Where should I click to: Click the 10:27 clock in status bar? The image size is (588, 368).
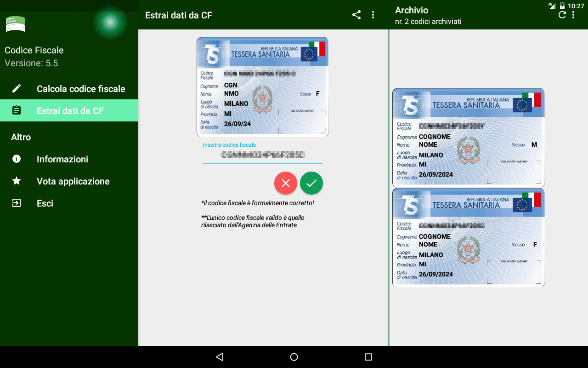click(x=576, y=6)
